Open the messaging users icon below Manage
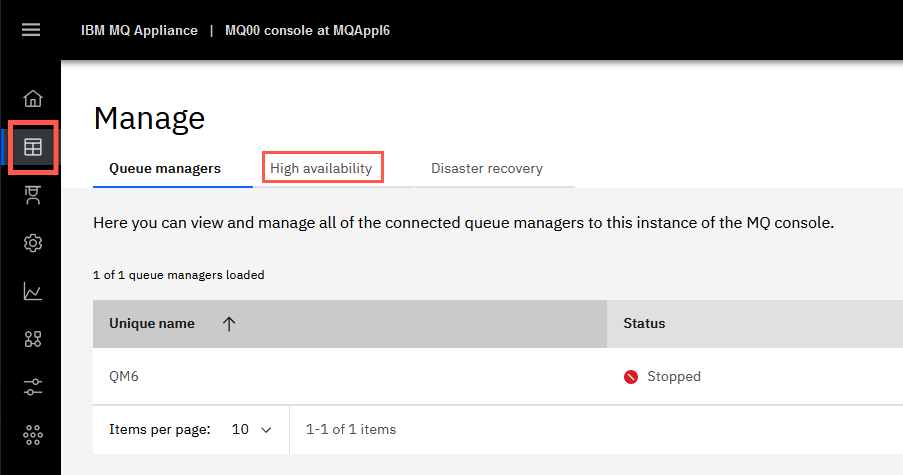The height and width of the screenshot is (475, 903). point(33,195)
